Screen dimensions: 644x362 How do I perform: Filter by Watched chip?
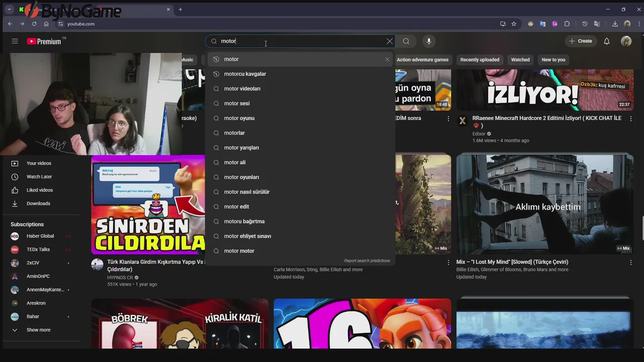coord(520,60)
